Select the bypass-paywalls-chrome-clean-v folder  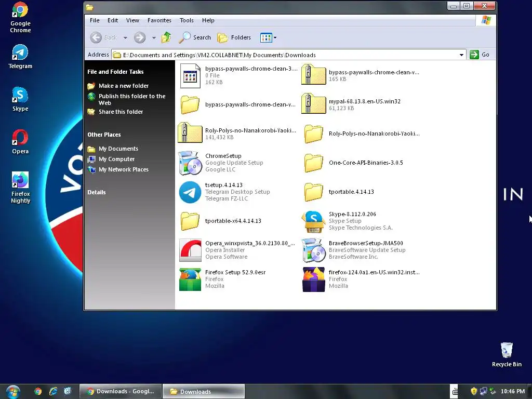[190, 104]
